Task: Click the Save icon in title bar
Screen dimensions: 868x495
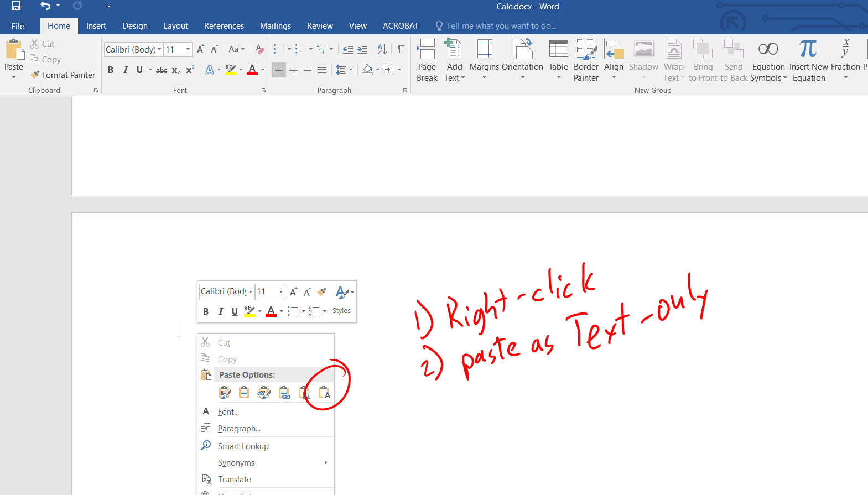Action: coord(16,6)
